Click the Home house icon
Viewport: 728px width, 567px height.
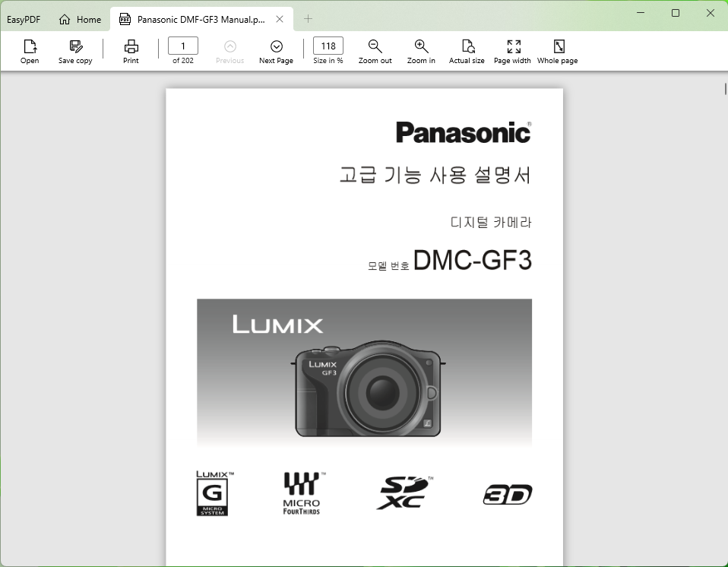65,20
